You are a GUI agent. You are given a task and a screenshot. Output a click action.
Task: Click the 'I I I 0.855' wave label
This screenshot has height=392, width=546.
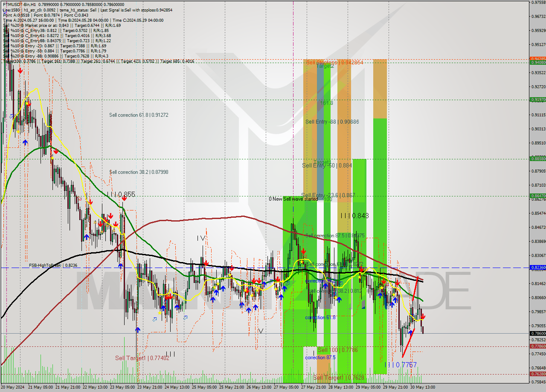121,194
